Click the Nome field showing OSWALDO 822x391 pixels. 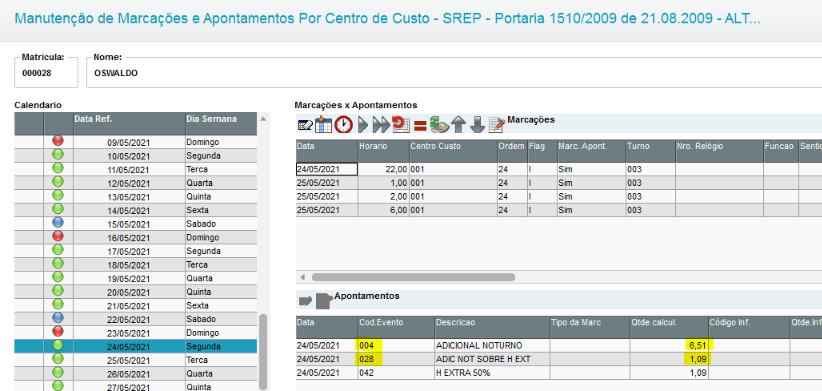click(454, 73)
